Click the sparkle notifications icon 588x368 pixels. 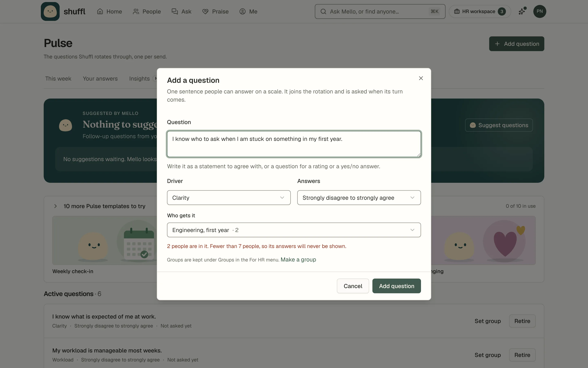(x=522, y=11)
